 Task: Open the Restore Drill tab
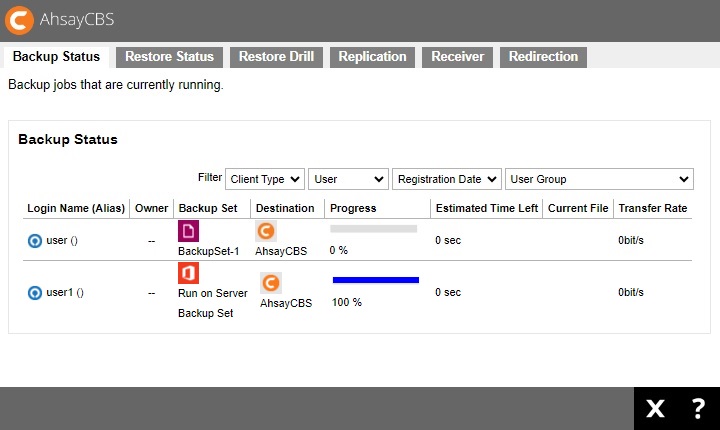276,57
